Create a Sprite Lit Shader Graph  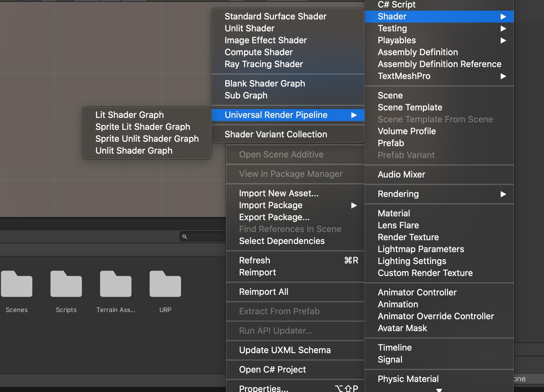[x=147, y=127]
